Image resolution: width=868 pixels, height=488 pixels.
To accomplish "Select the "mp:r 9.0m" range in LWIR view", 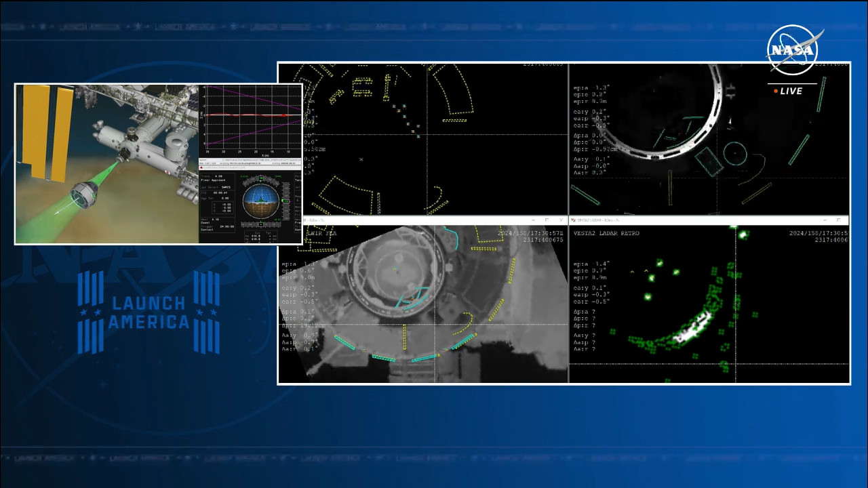I will 297,277.
